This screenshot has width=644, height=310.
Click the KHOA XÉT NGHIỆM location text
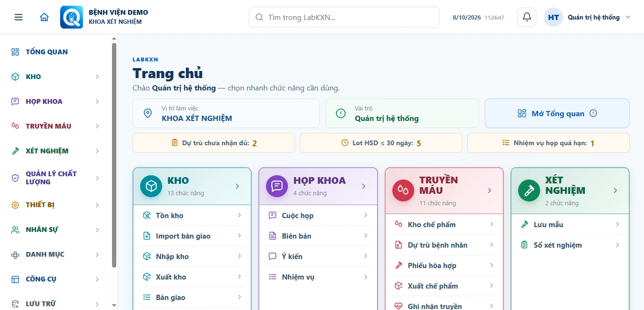pyautogui.click(x=197, y=119)
